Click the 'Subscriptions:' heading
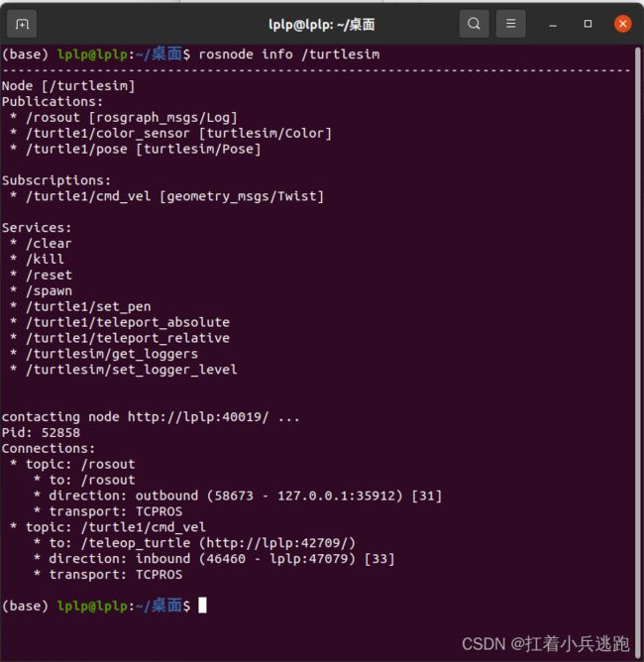Viewport: 644px width, 662px height. coord(56,180)
